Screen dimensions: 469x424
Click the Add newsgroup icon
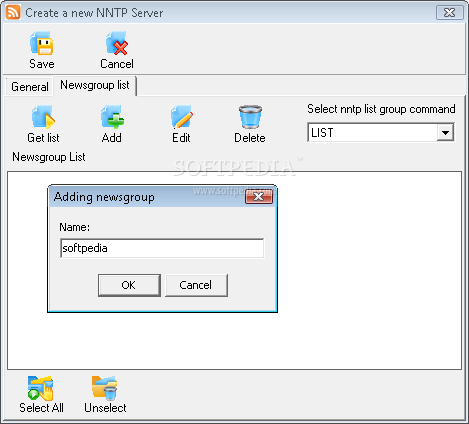pyautogui.click(x=112, y=117)
